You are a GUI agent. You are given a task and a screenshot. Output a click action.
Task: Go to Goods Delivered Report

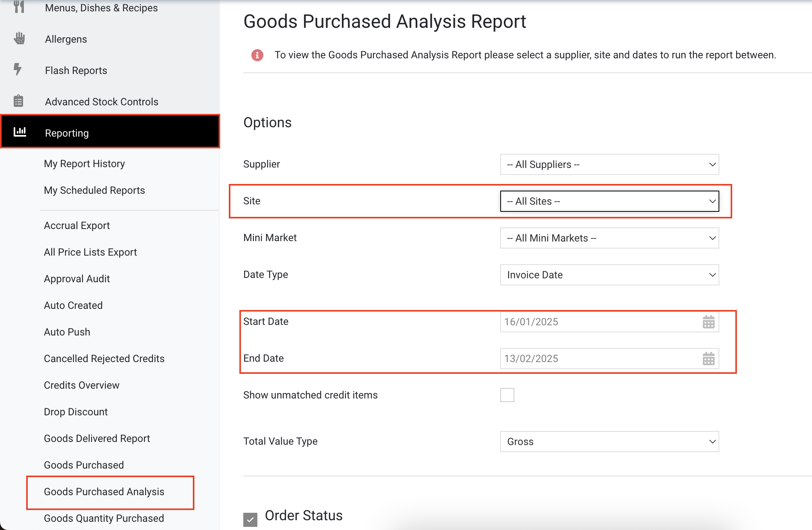click(97, 438)
